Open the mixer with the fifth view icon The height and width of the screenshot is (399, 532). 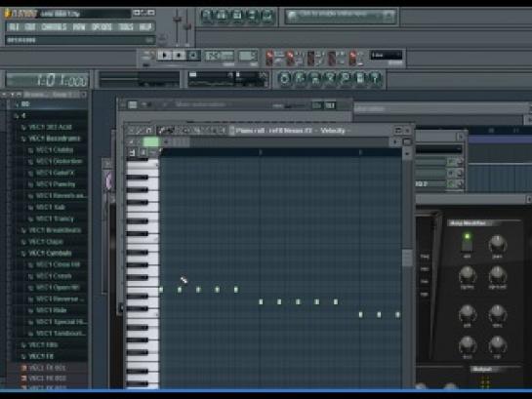(x=267, y=16)
